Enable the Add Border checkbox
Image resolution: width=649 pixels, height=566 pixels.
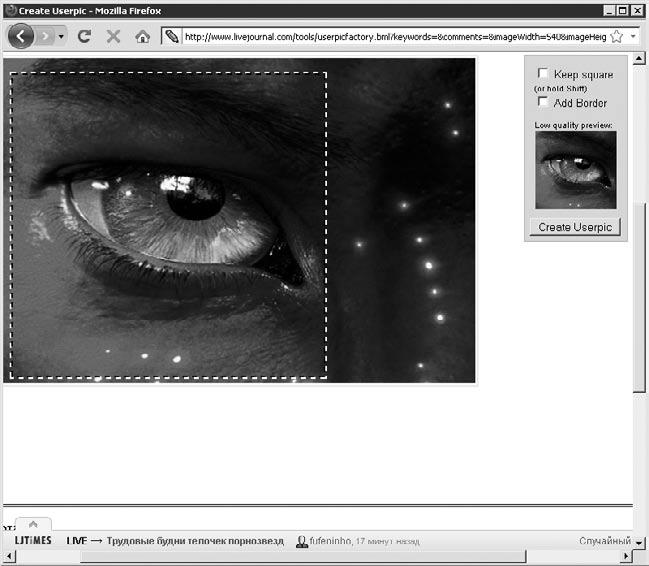point(543,102)
